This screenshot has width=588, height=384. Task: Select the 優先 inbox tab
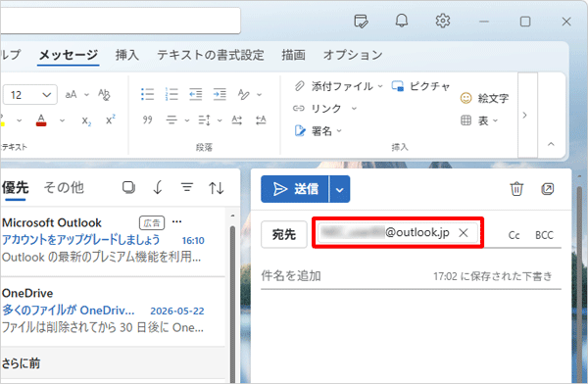15,187
